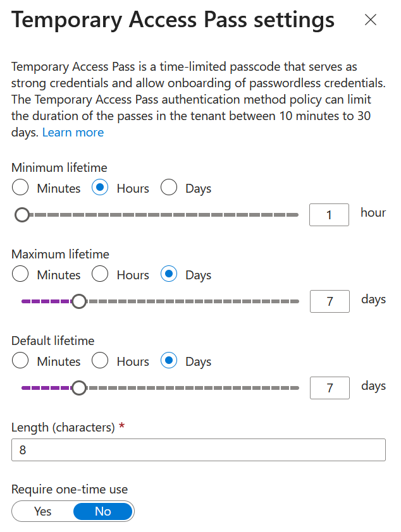Click the Maximum lifetime slider handle
This screenshot has height=532, width=401.
tap(79, 301)
